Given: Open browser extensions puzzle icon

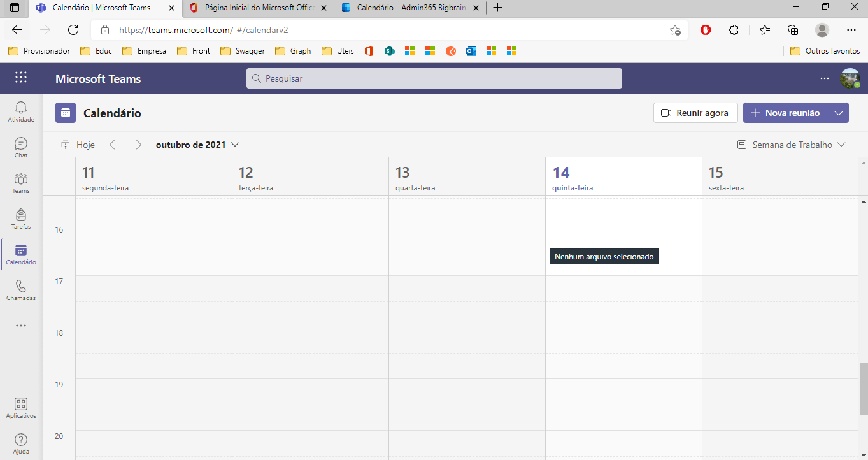Looking at the screenshot, I should (x=734, y=30).
